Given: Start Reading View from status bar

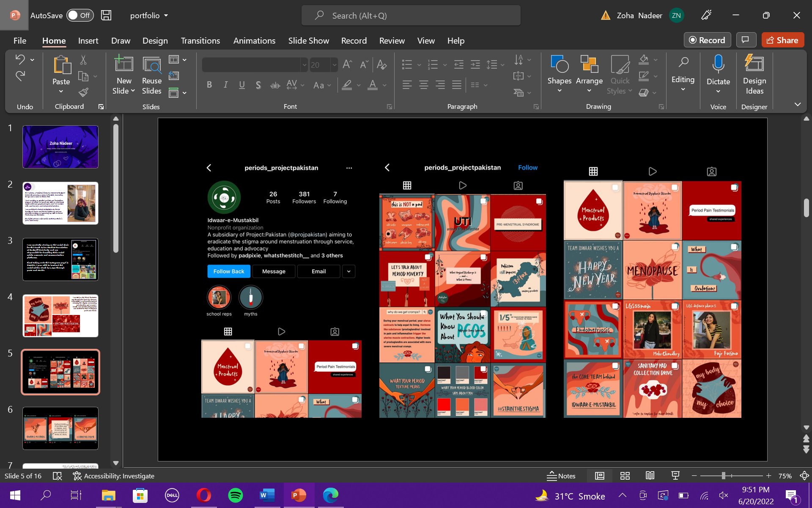Looking at the screenshot, I should click(650, 476).
